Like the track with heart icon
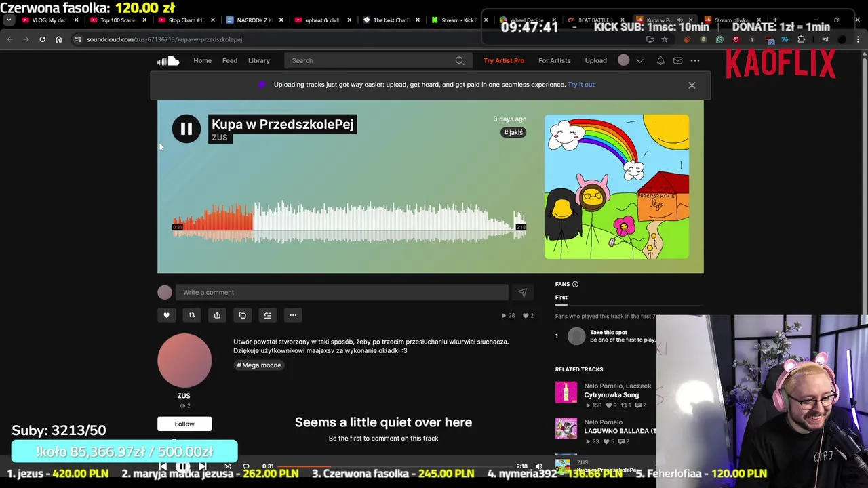This screenshot has height=488, width=868. [x=166, y=315]
